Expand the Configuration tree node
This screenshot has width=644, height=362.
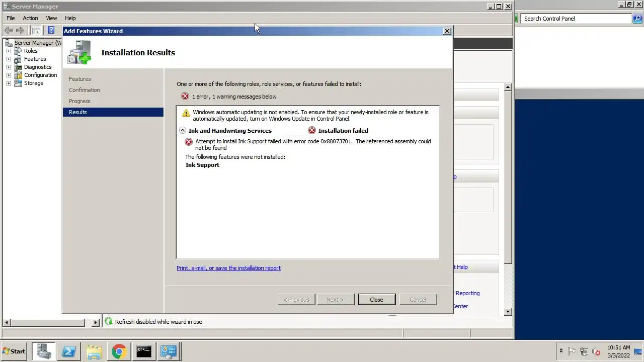click(x=9, y=75)
